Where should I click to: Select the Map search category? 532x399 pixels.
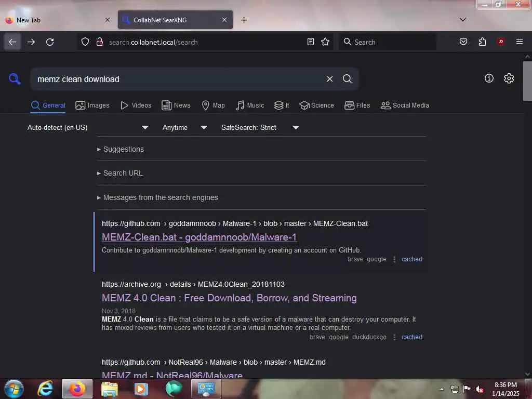coord(213,105)
